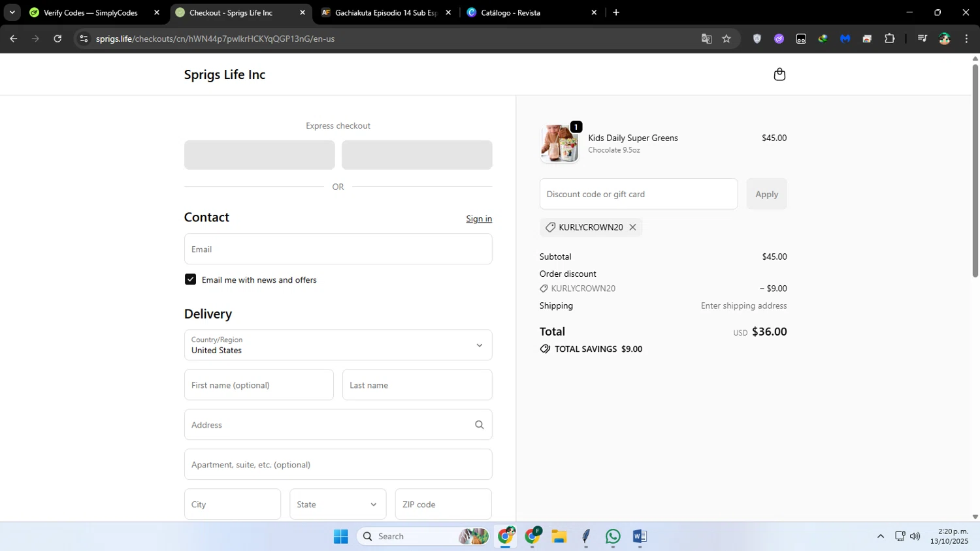Click the TOTAL SAVINGS $9.00 line

click(591, 349)
